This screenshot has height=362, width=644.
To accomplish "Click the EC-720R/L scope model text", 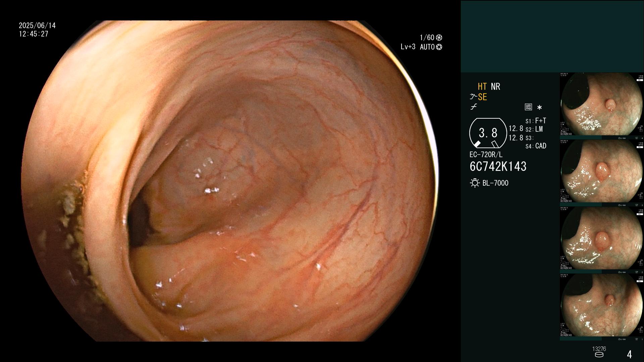I will [x=486, y=155].
